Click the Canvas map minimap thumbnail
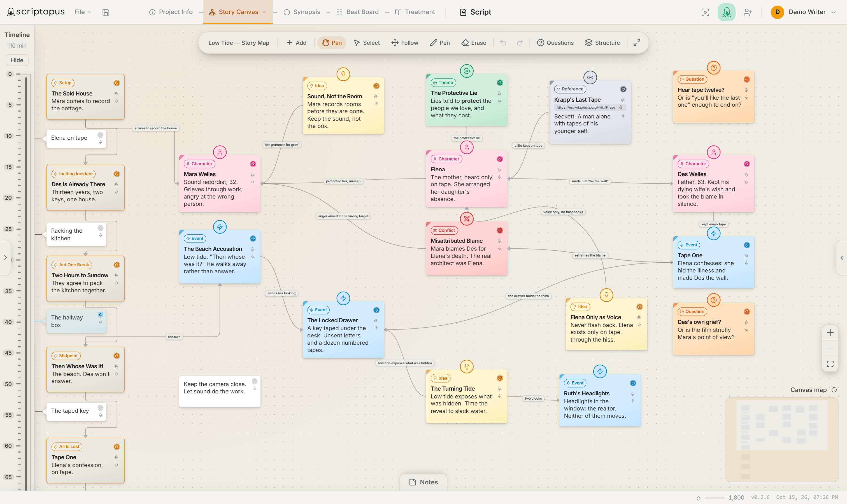Viewport: 847px width, 504px height. coord(782,439)
